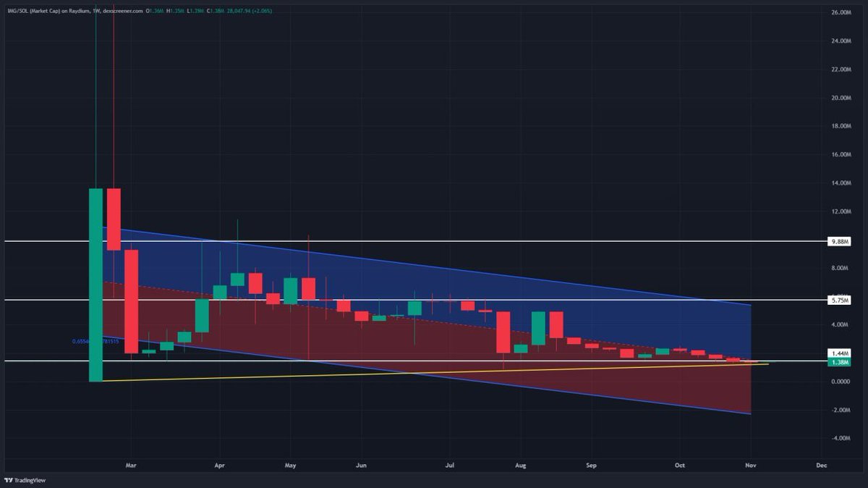Viewport: 868px width, 488px height.
Task: Click the Jun label on time axis
Action: [x=361, y=466]
